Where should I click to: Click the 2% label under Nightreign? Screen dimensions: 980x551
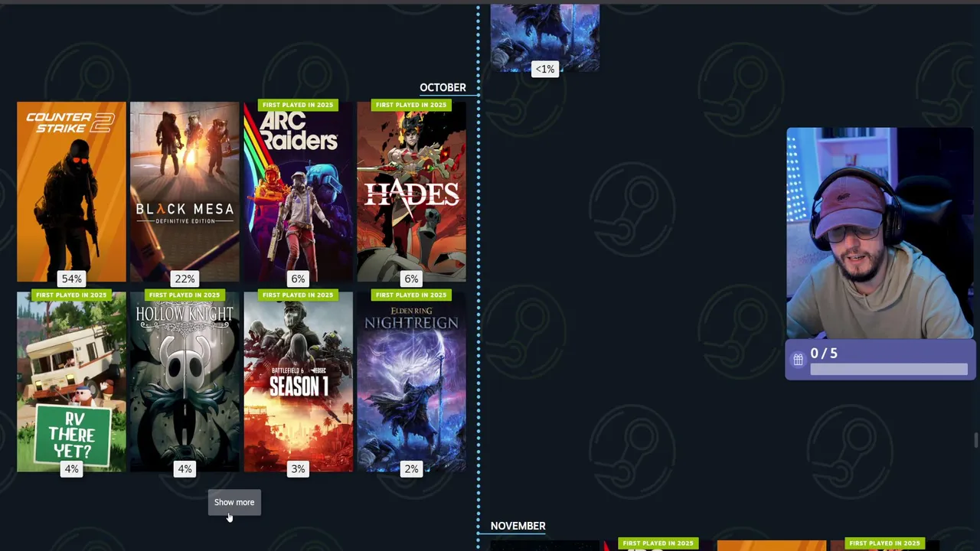click(411, 468)
